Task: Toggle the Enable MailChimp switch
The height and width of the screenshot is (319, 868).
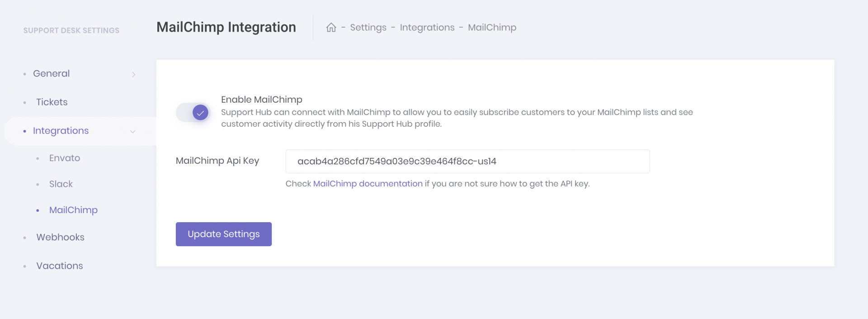Action: coord(193,112)
